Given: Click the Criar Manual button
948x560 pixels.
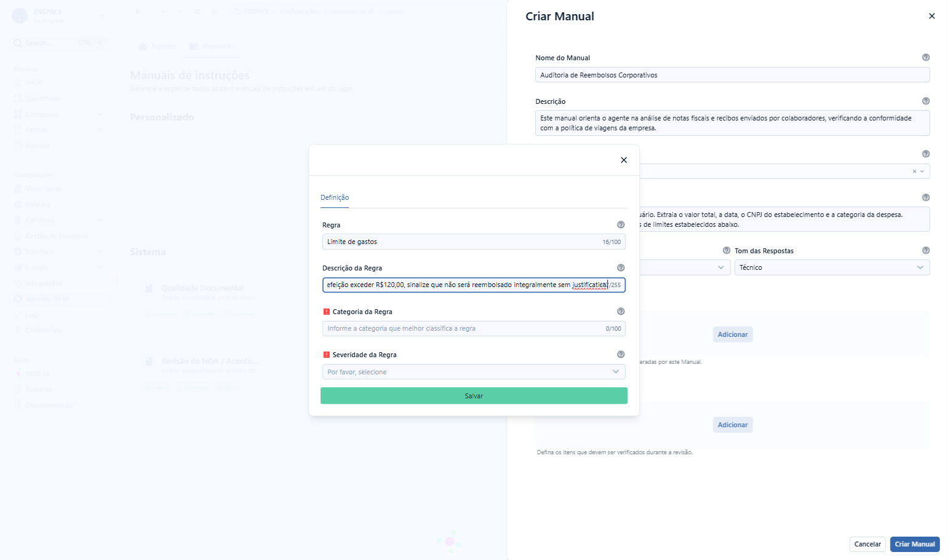Looking at the screenshot, I should (x=915, y=544).
